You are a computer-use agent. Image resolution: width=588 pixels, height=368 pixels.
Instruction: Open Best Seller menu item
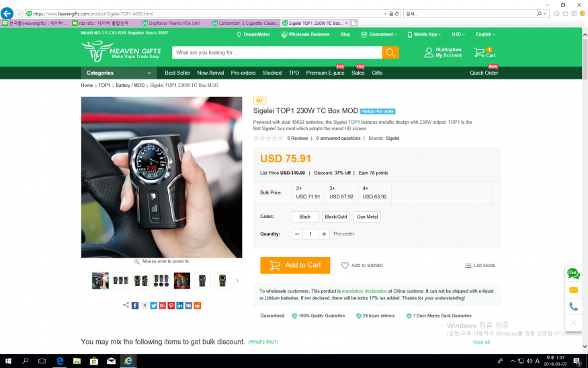(177, 73)
